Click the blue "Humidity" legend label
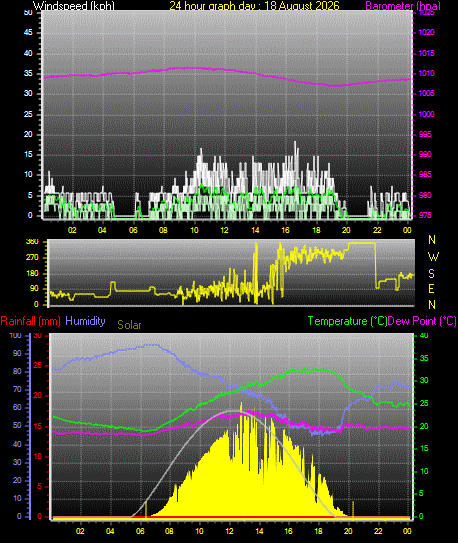Screen dimensions: 458x543 pyautogui.click(x=85, y=321)
